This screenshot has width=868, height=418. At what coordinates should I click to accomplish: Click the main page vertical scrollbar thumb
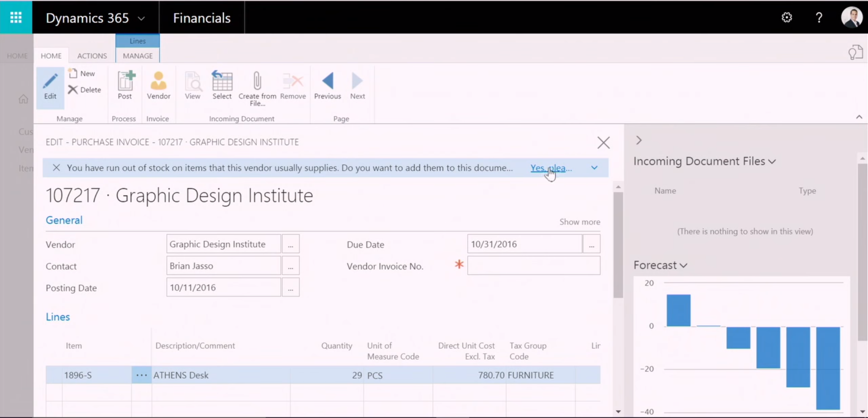point(618,245)
